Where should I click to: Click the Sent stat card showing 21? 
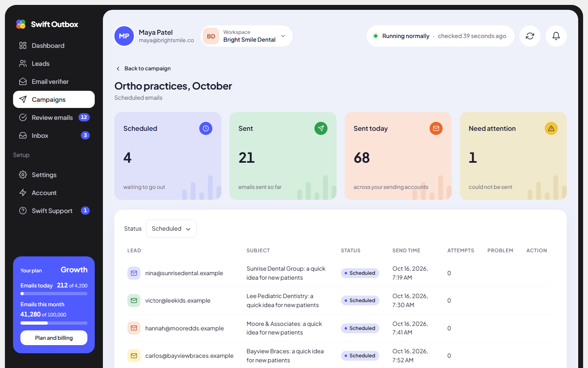point(283,156)
